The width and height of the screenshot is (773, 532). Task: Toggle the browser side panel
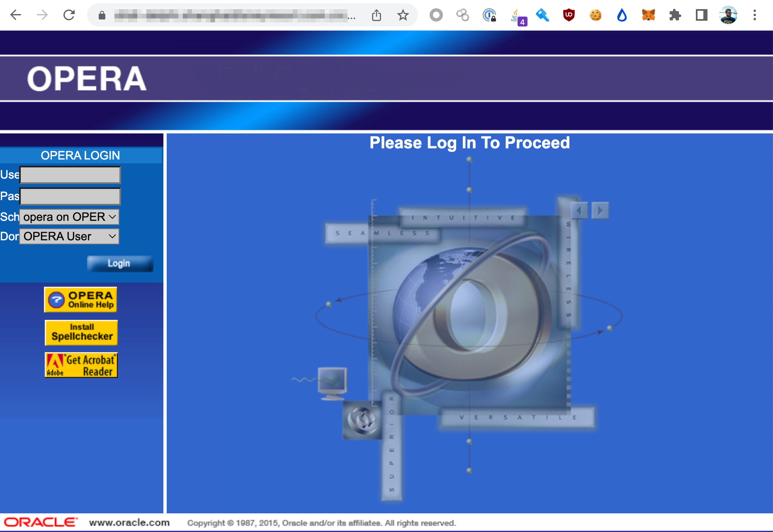click(x=702, y=15)
